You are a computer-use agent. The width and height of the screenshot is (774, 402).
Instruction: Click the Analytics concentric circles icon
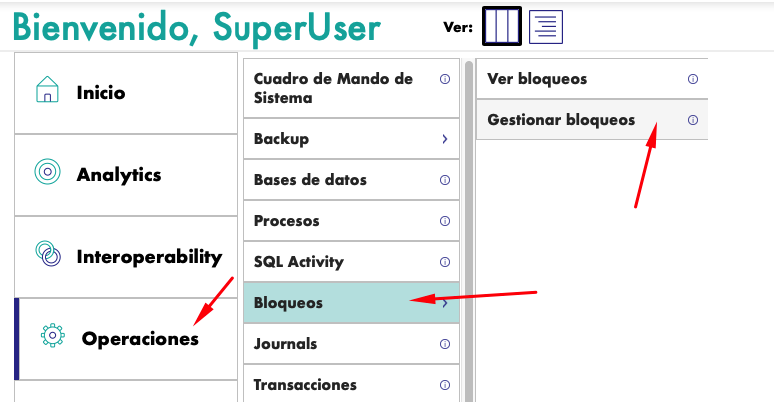[x=47, y=173]
